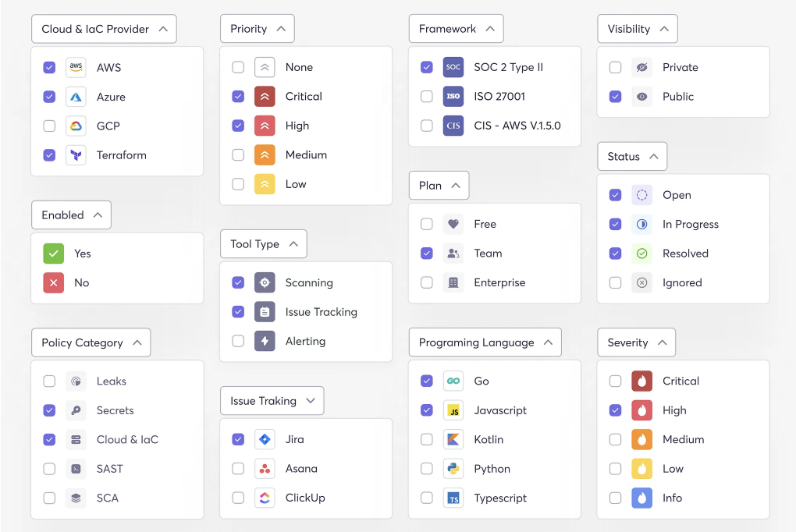
Task: Select the Terraform icon
Action: click(75, 155)
